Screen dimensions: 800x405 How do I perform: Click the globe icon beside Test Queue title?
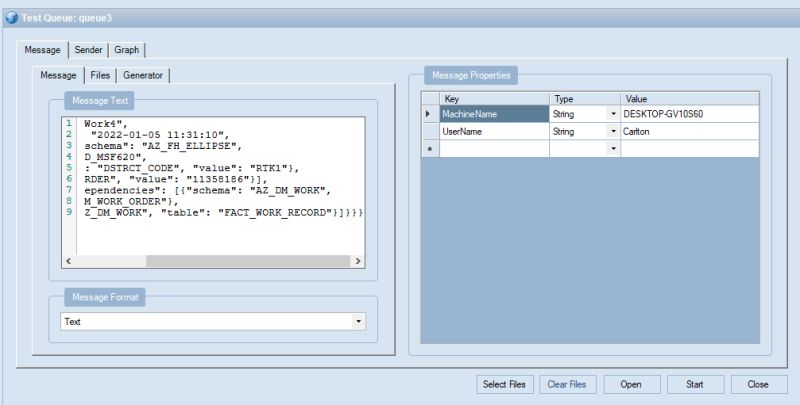click(x=11, y=18)
